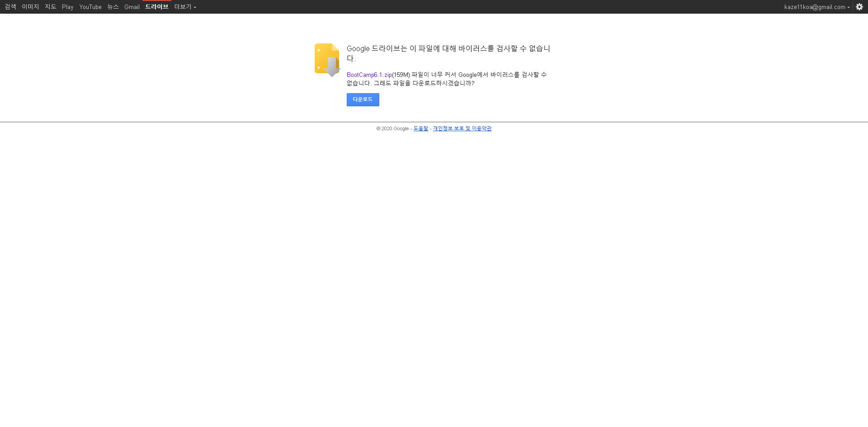Click the © 2020 Google text
This screenshot has height=427, width=868.
pyautogui.click(x=392, y=128)
